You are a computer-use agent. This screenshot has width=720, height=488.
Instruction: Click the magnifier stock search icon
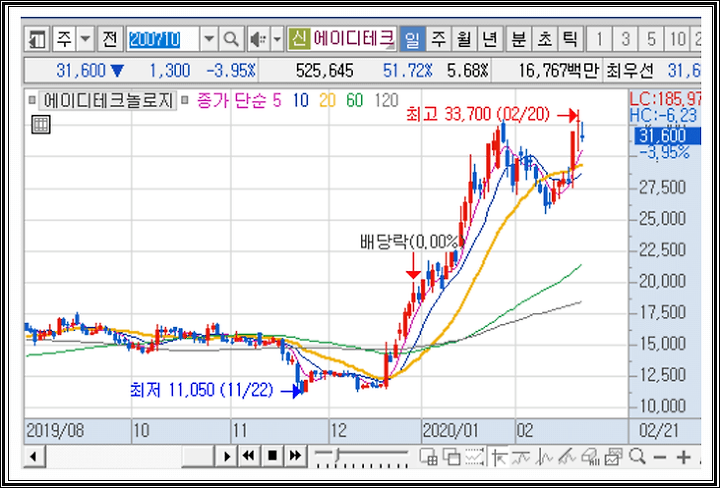point(231,40)
